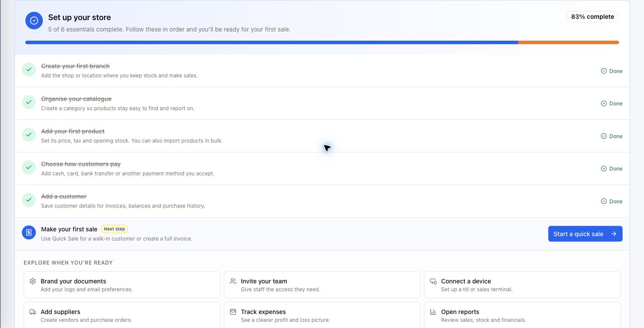Click the Done status icon in the Add your first product row

[x=604, y=136]
